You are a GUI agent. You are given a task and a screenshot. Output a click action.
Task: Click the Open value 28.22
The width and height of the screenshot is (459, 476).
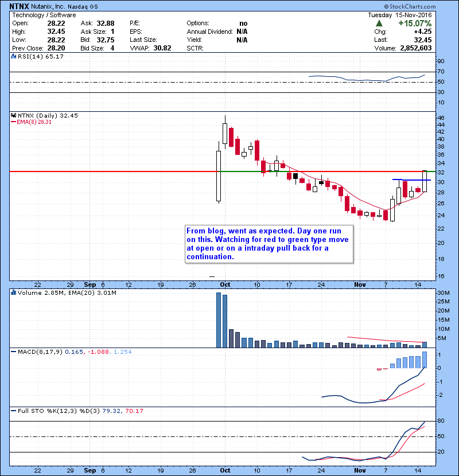56,24
